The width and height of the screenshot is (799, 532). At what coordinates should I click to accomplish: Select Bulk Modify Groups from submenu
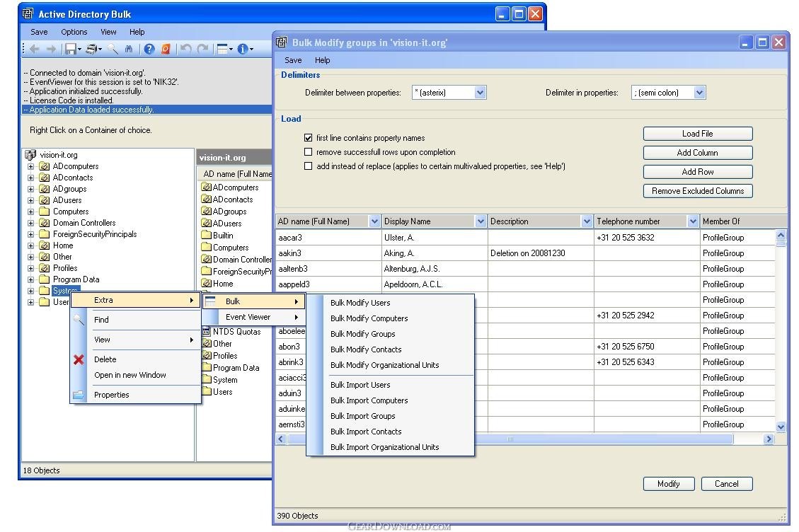coord(391,335)
